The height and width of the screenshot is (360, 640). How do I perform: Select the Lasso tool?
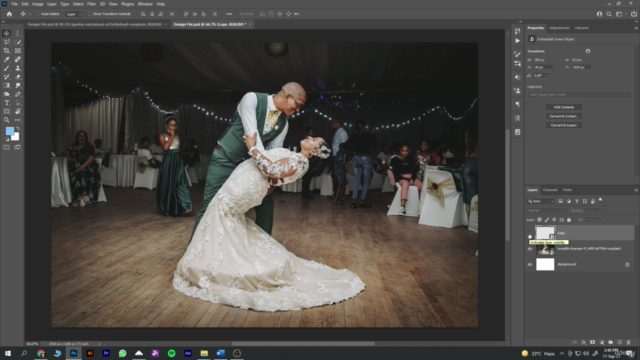(7, 42)
